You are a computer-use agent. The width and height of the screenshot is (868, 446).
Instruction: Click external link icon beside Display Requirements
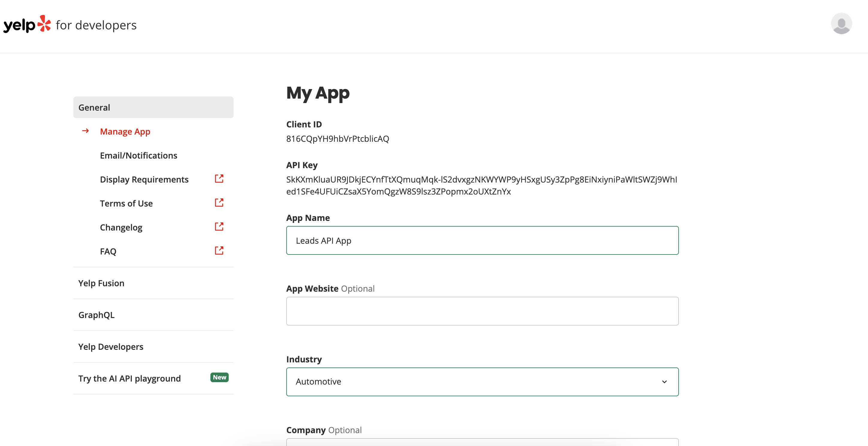[219, 179]
